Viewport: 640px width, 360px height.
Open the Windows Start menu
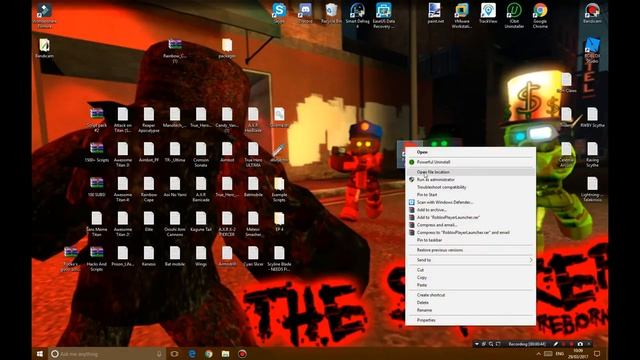coord(40,354)
